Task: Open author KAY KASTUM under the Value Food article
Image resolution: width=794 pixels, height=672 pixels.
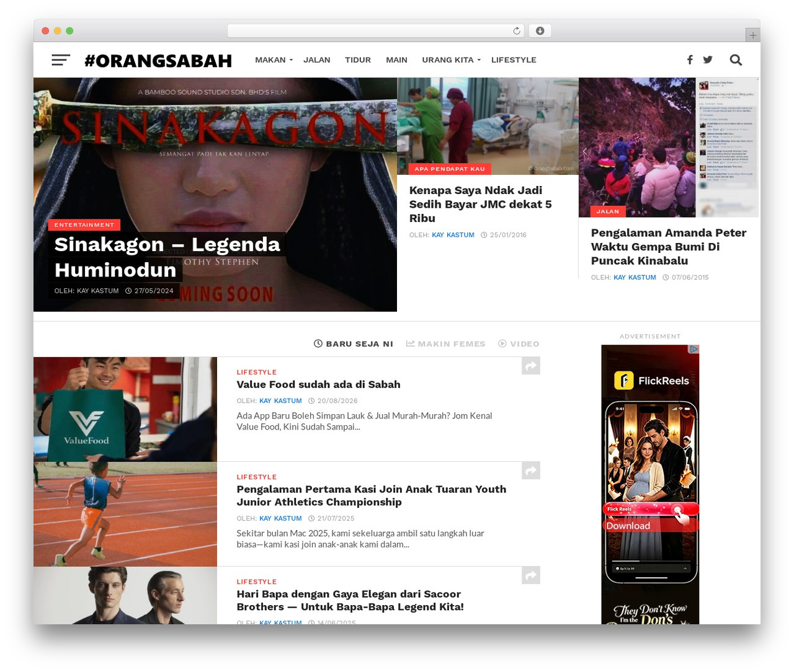Action: [280, 401]
